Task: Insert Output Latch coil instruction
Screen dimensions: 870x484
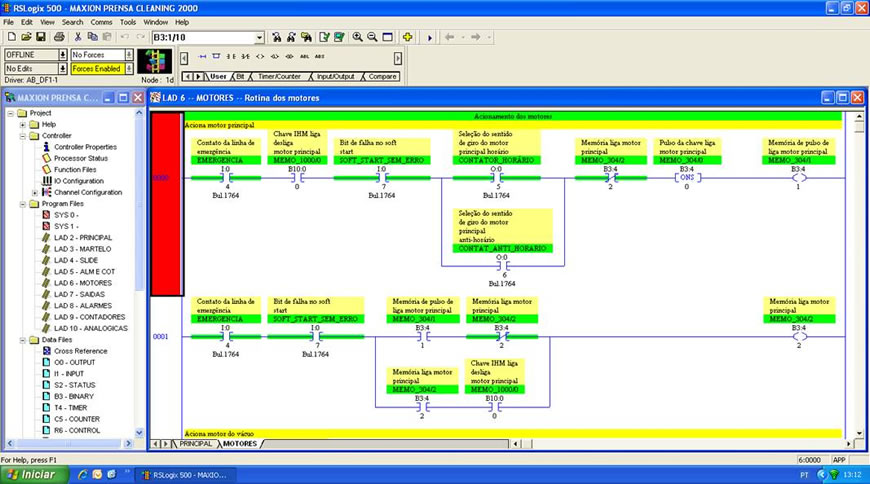Action: [x=275, y=56]
